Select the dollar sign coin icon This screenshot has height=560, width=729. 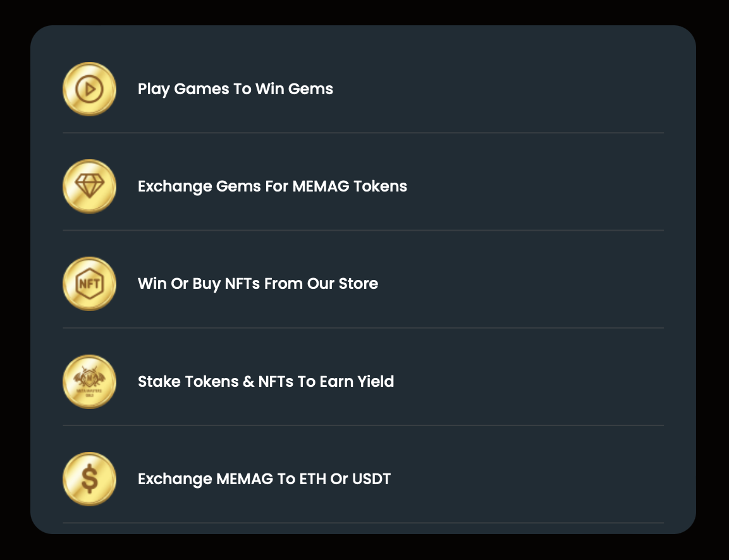point(89,479)
